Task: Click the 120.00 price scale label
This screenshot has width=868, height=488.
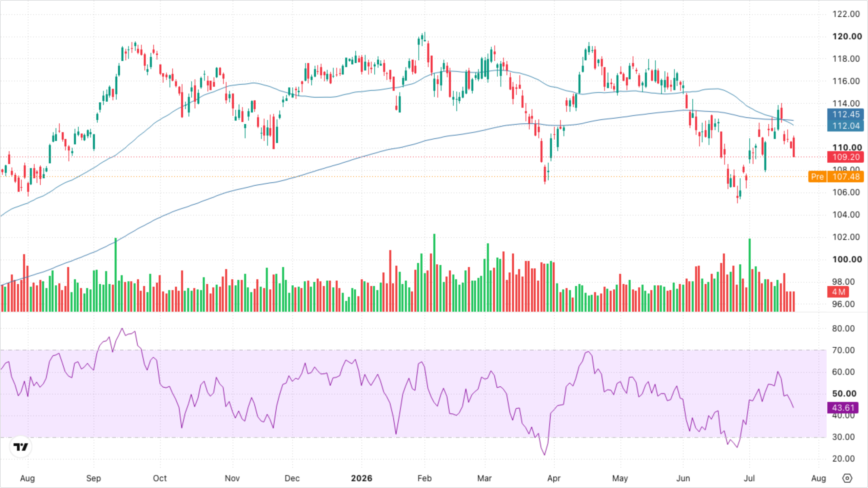Action: [x=847, y=36]
